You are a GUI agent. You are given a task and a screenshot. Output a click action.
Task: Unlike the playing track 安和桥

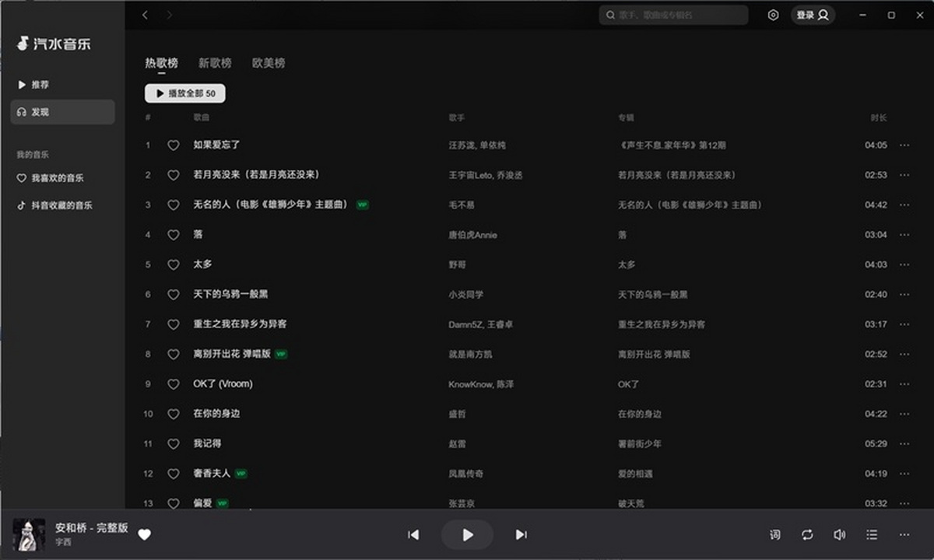[145, 534]
